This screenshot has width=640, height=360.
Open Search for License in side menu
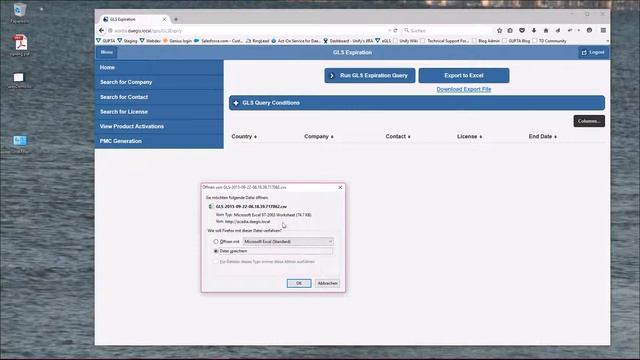[x=159, y=112]
